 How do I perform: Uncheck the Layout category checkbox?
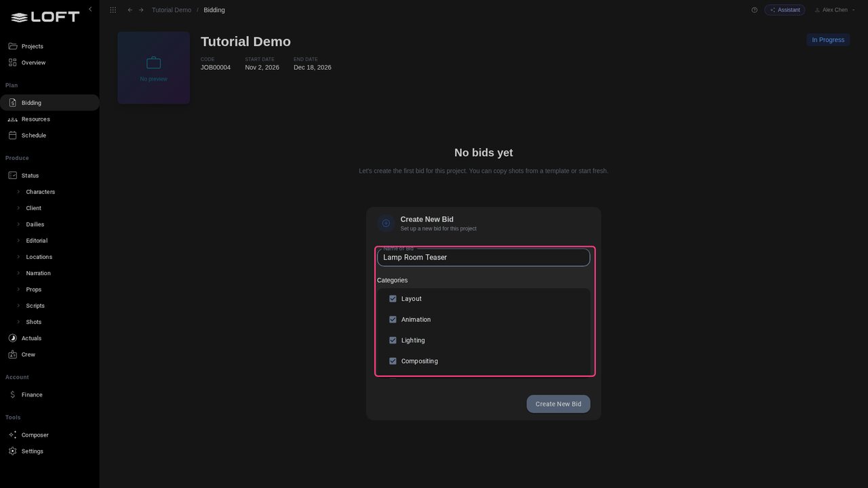pyautogui.click(x=393, y=299)
